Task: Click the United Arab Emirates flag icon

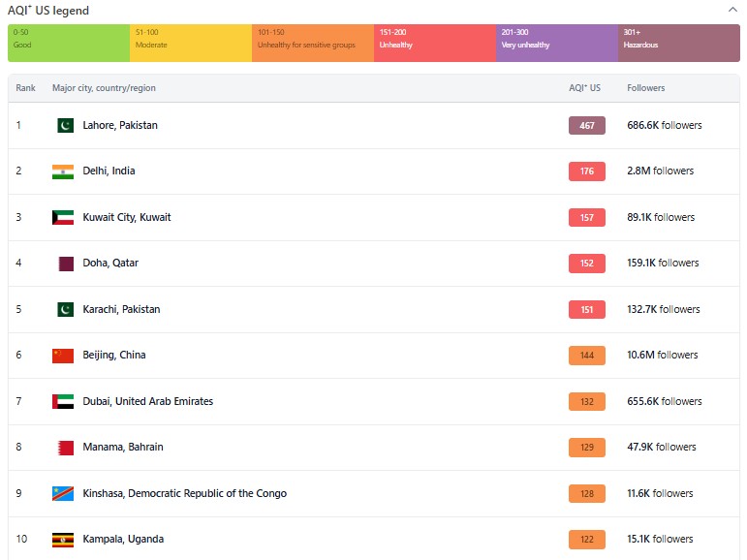Action: [63, 401]
